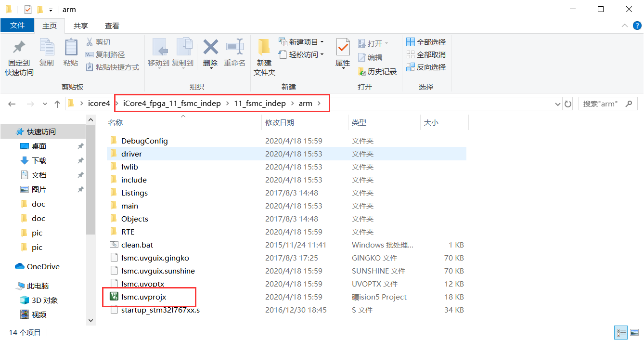Click Select All (全部选择) option

(426, 42)
